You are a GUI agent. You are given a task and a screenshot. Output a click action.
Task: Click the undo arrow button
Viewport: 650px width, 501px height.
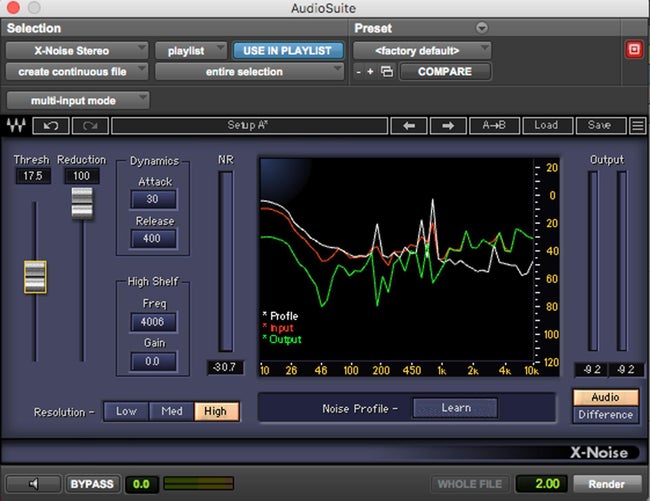[x=51, y=126]
